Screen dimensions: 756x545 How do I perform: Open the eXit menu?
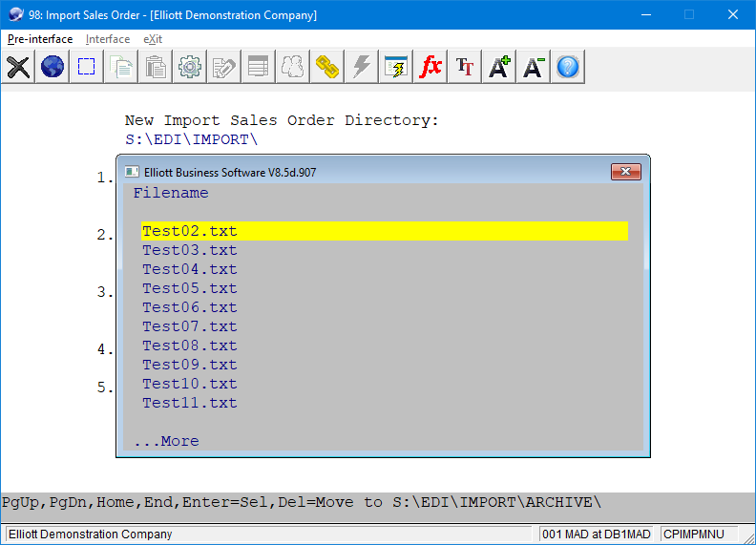(153, 39)
